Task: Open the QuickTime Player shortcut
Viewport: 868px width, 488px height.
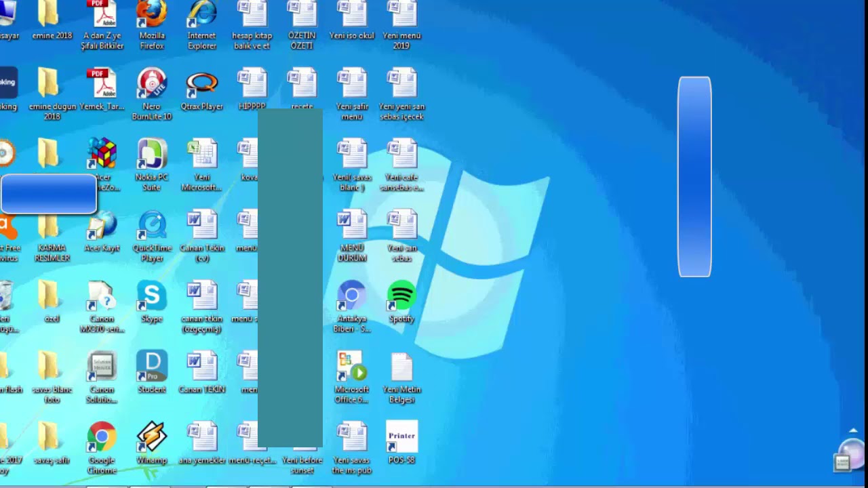Action: point(152,236)
